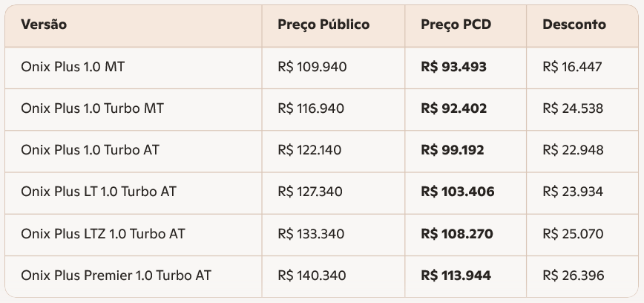
Task: Click the Versão column header
Action: coord(44,25)
